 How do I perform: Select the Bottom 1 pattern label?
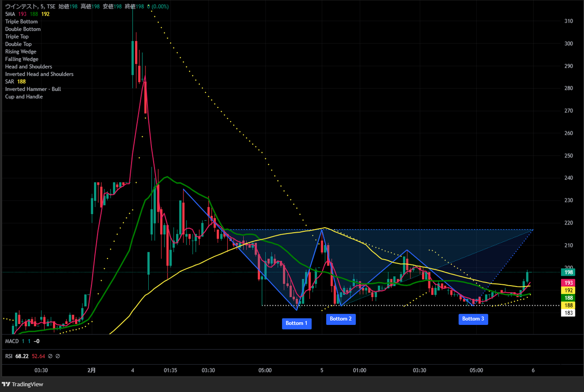tap(297, 323)
